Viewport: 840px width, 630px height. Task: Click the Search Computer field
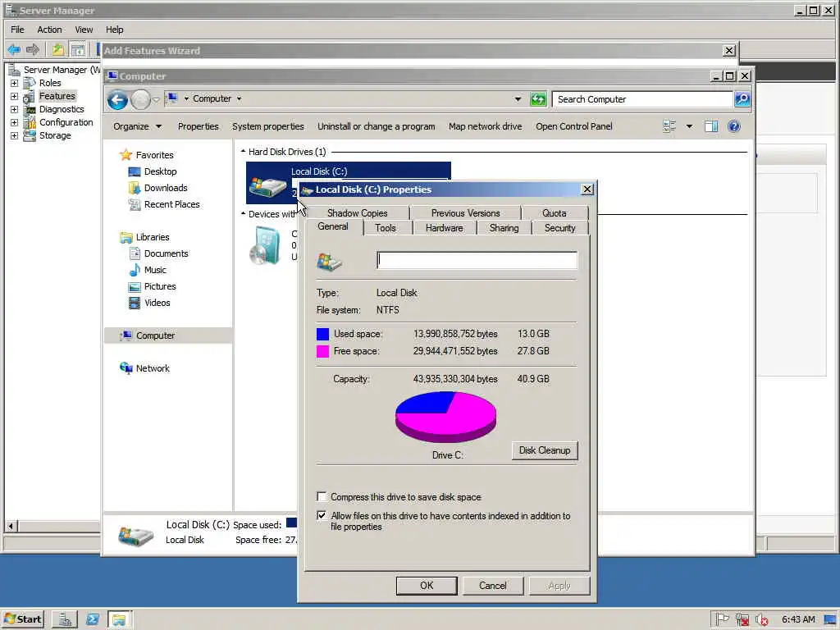(x=642, y=99)
